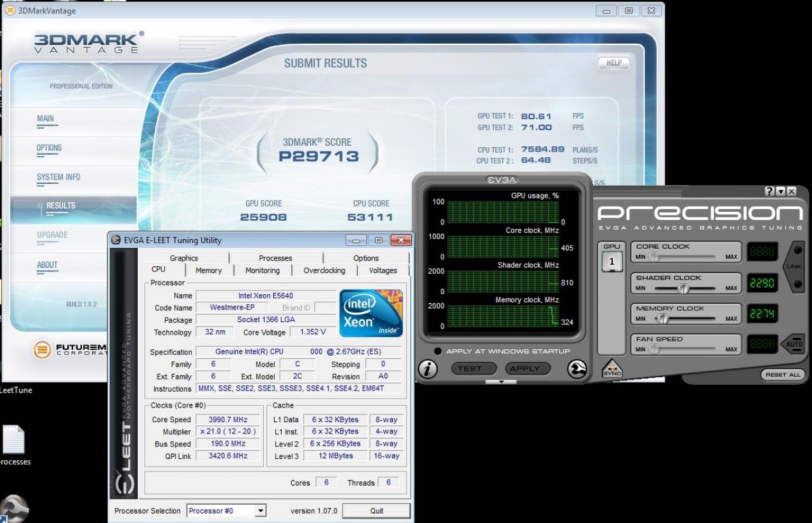This screenshot has height=523, width=812.
Task: Click the Core Speed value 3990.7 MHz
Action: pyautogui.click(x=228, y=420)
